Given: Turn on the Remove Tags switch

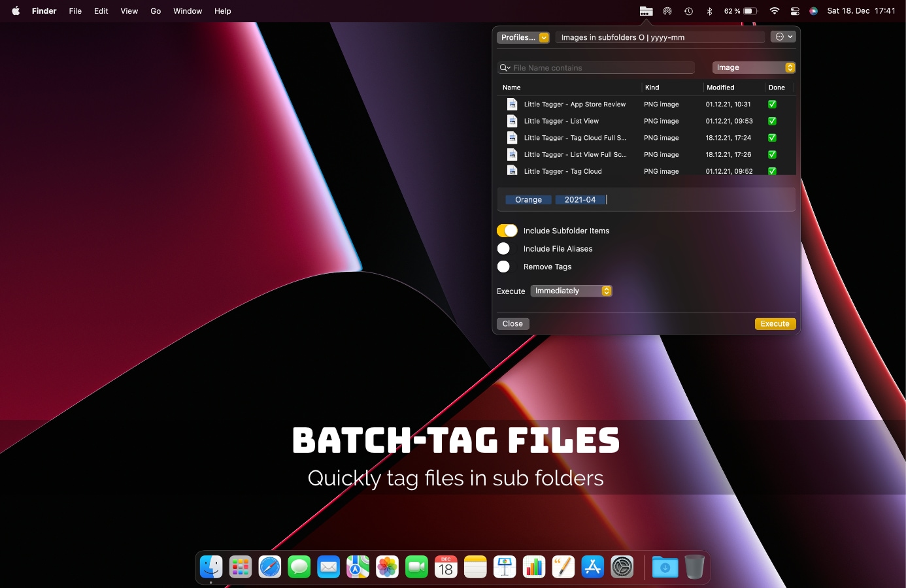Looking at the screenshot, I should (503, 267).
